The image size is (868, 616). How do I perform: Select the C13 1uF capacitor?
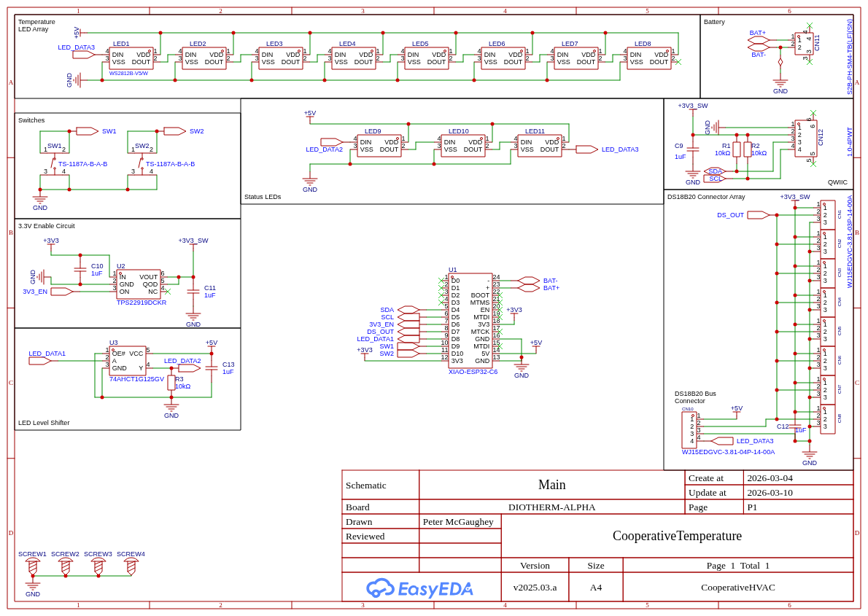(x=212, y=368)
